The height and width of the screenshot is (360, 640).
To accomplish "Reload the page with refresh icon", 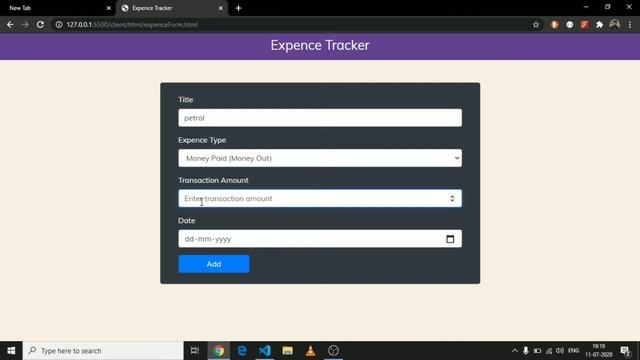I will pos(40,24).
